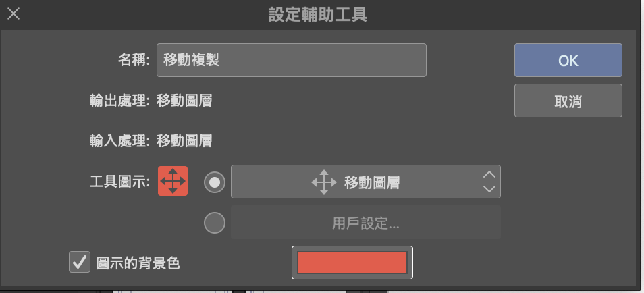Click the 取消 button
The image size is (644, 293).
(568, 101)
